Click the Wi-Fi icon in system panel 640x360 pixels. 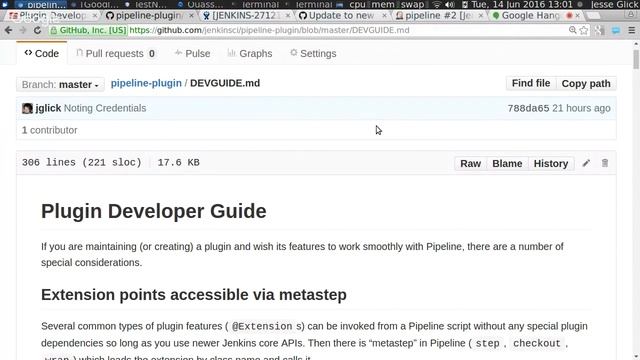(437, 4)
